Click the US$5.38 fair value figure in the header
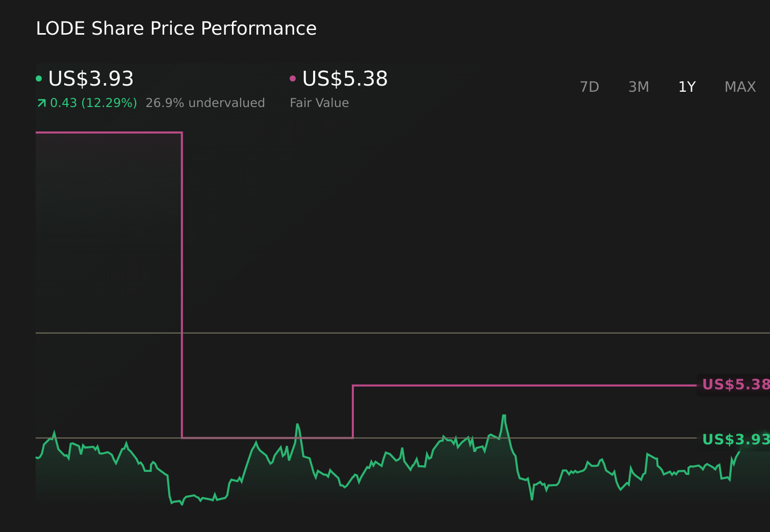The height and width of the screenshot is (532, 770). (x=345, y=79)
